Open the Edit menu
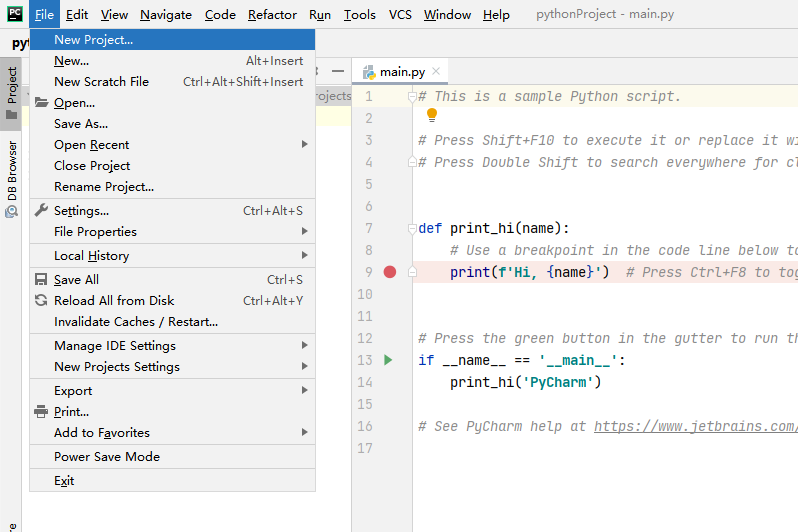 (x=77, y=15)
